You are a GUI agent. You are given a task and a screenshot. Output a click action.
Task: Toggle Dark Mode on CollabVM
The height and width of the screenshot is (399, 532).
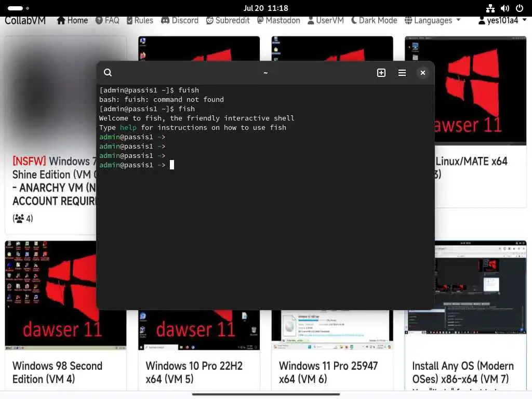point(374,20)
